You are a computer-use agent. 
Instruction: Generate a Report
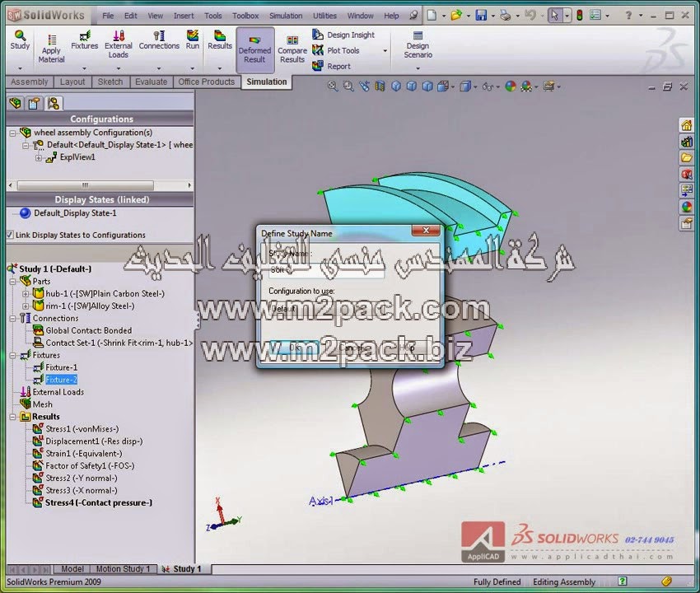pos(331,66)
